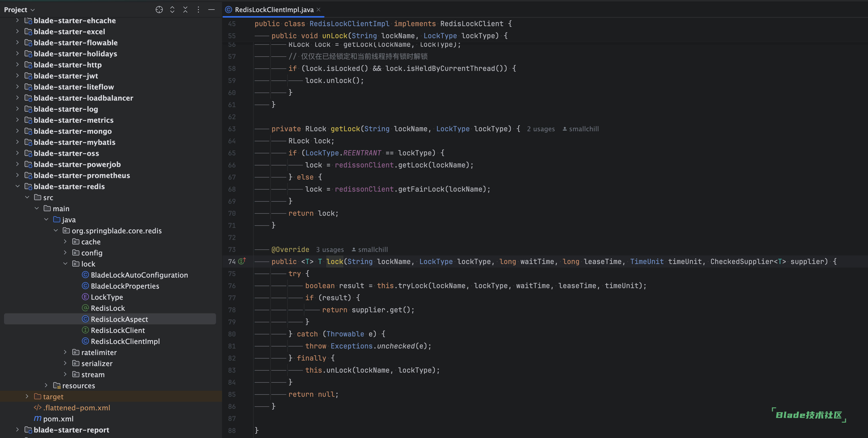
Task: Collapse the main folder
Action: (x=37, y=208)
